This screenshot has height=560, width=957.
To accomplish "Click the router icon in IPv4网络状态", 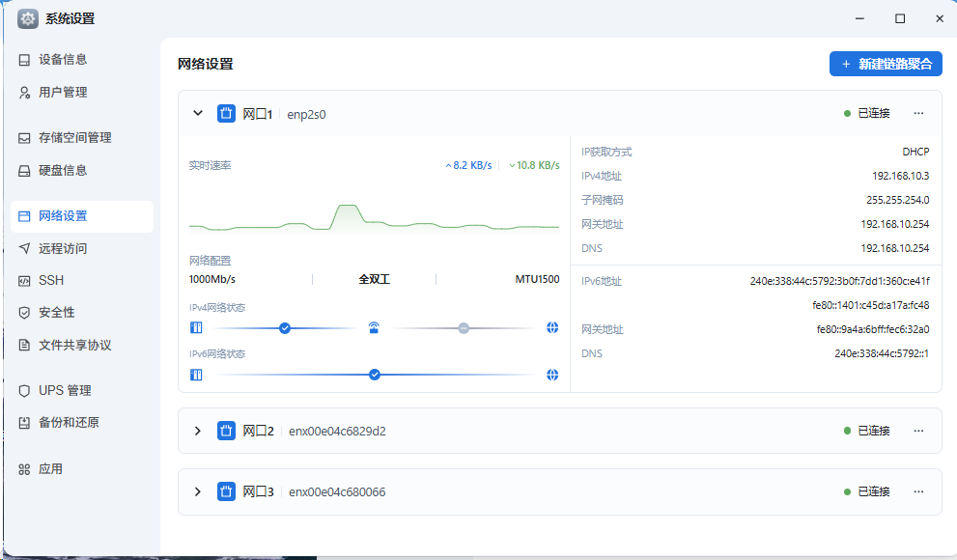I will click(374, 328).
